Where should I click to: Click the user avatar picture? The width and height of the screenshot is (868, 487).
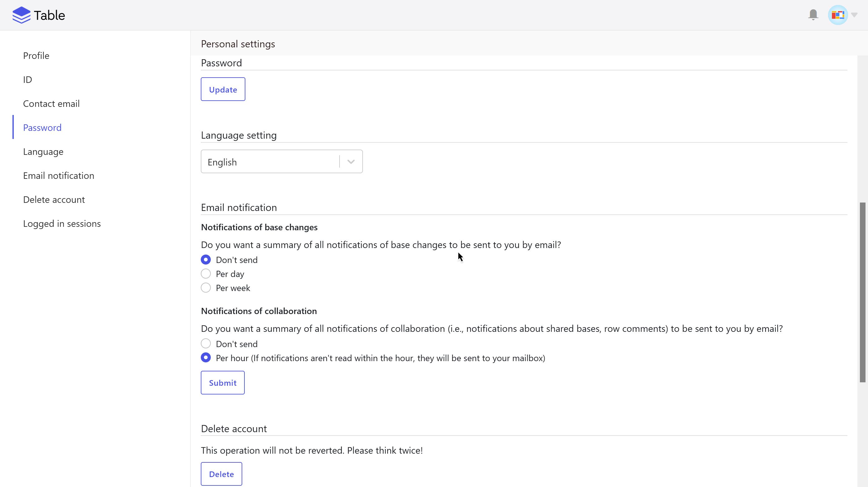tap(837, 15)
